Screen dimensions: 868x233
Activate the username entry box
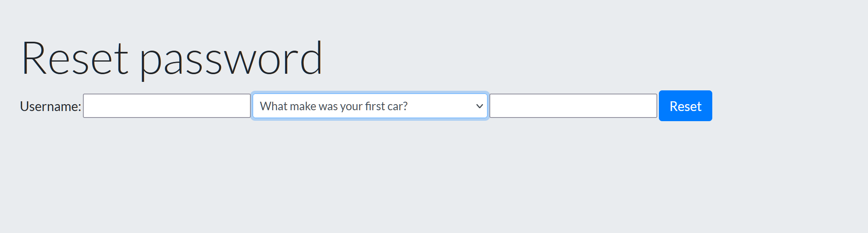(x=167, y=106)
